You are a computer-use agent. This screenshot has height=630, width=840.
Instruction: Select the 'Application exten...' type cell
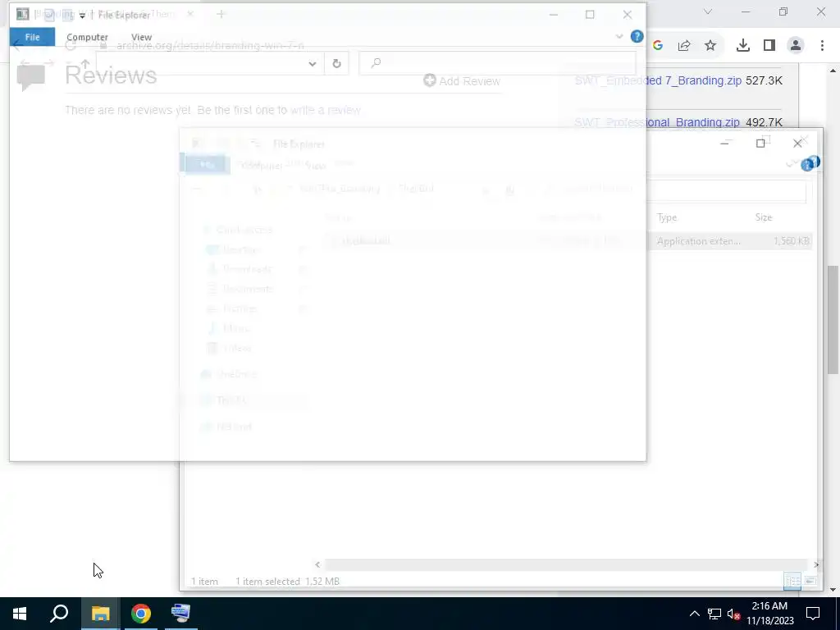point(699,241)
